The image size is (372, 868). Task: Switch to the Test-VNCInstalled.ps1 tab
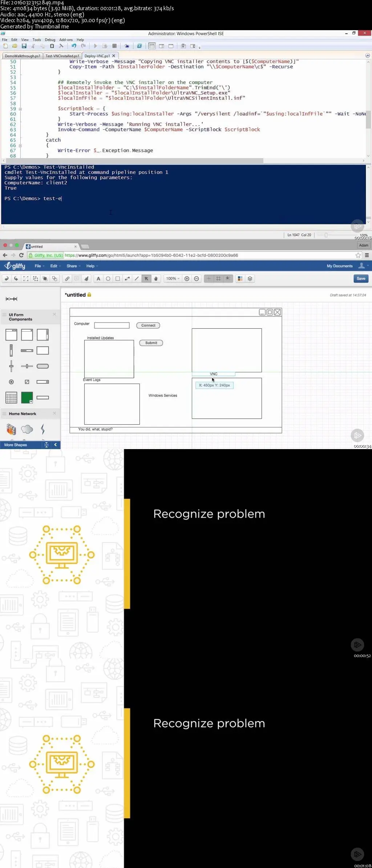click(x=62, y=56)
